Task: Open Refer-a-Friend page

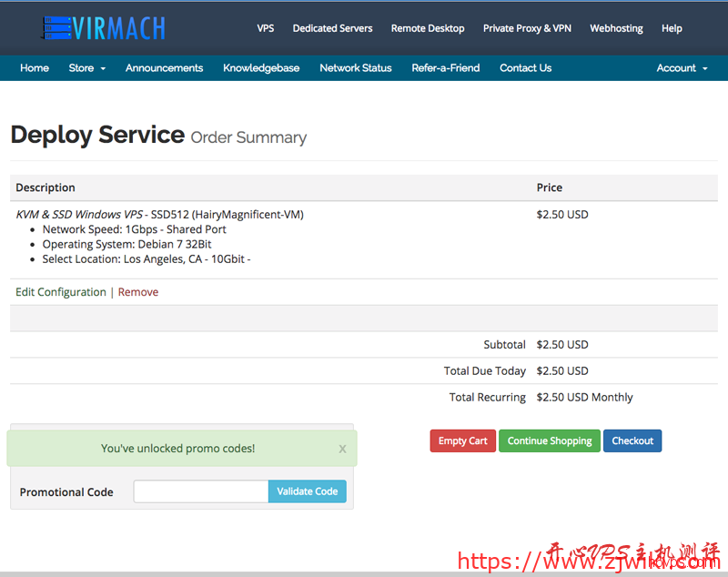Action: (445, 68)
